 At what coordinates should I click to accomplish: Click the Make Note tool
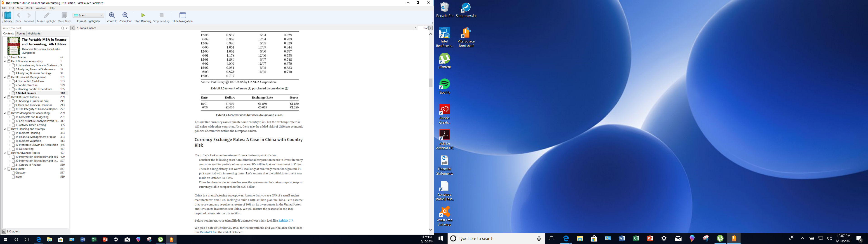(64, 17)
